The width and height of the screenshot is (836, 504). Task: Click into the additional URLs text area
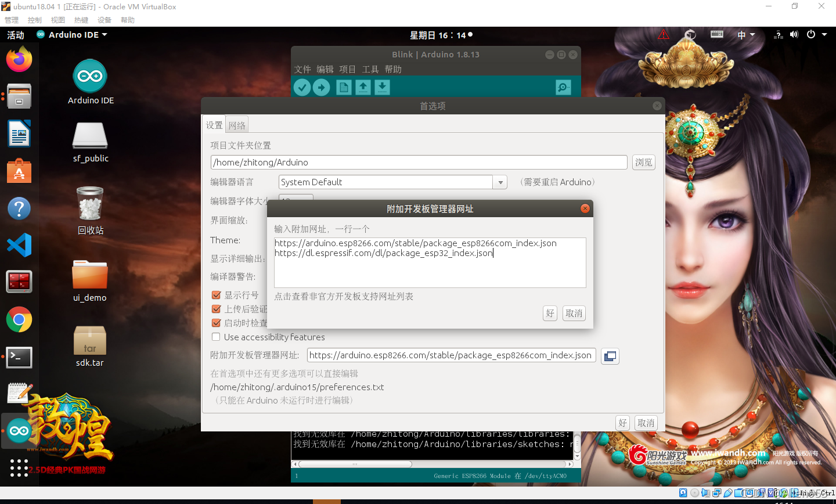(x=430, y=262)
